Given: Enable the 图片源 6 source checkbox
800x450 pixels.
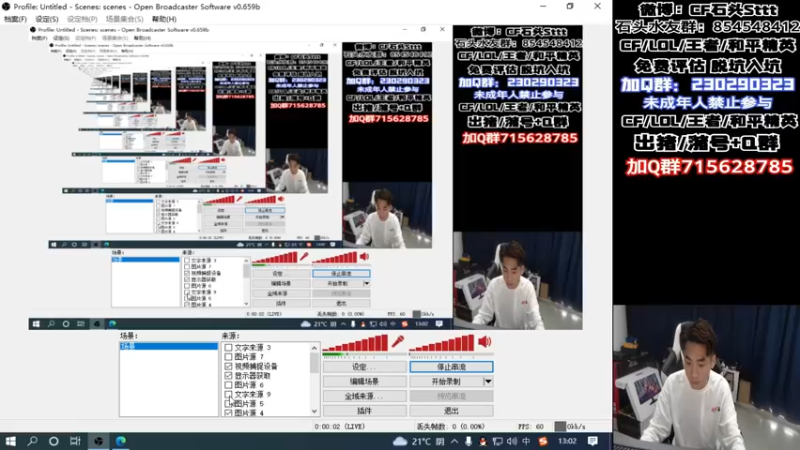Looking at the screenshot, I should point(228,385).
